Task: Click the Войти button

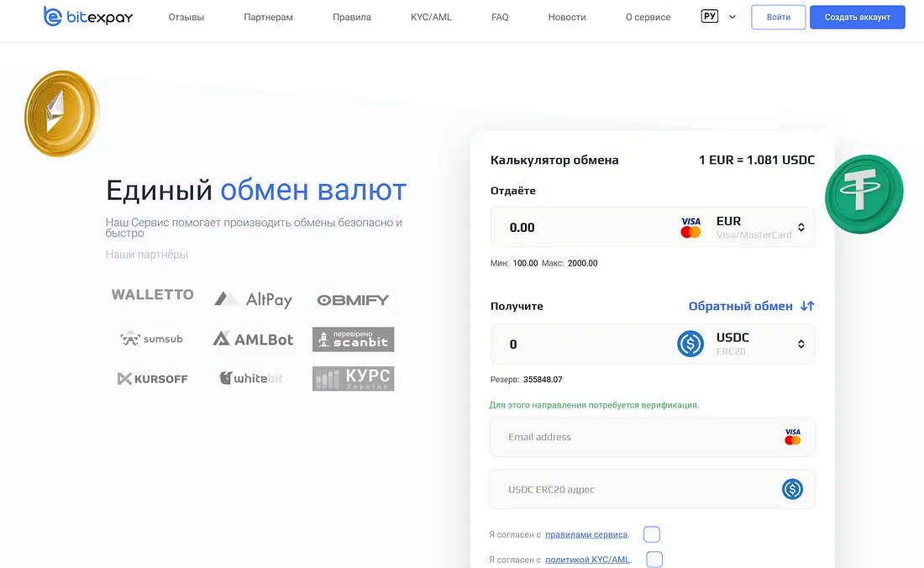Action: click(779, 17)
